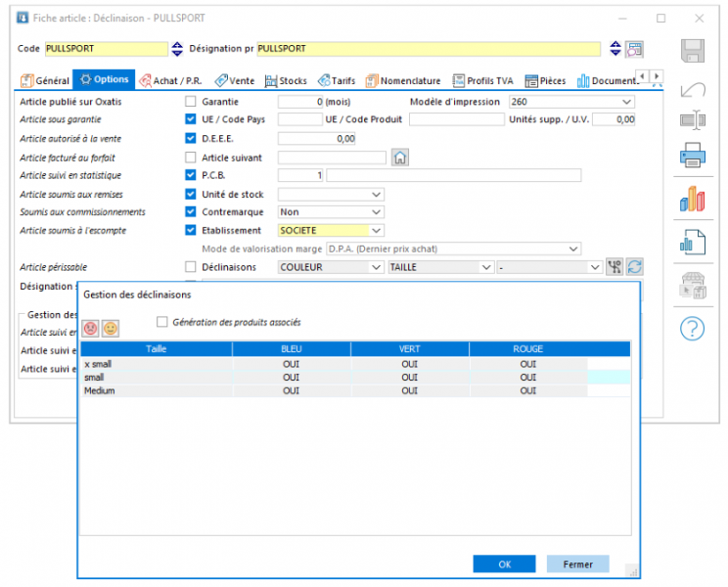This screenshot has width=728, height=587.
Task: Click the undo arrow icon in sidebar
Action: 692,89
